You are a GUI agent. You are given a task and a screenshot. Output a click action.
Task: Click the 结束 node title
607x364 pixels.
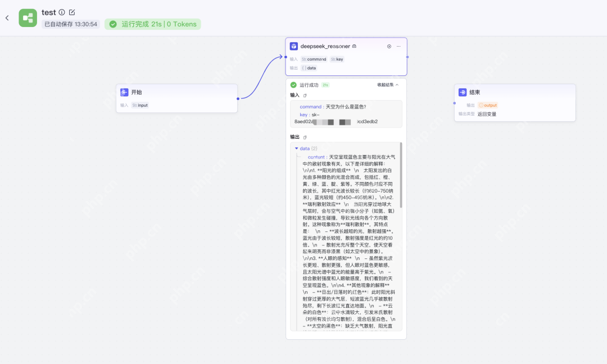(x=474, y=92)
